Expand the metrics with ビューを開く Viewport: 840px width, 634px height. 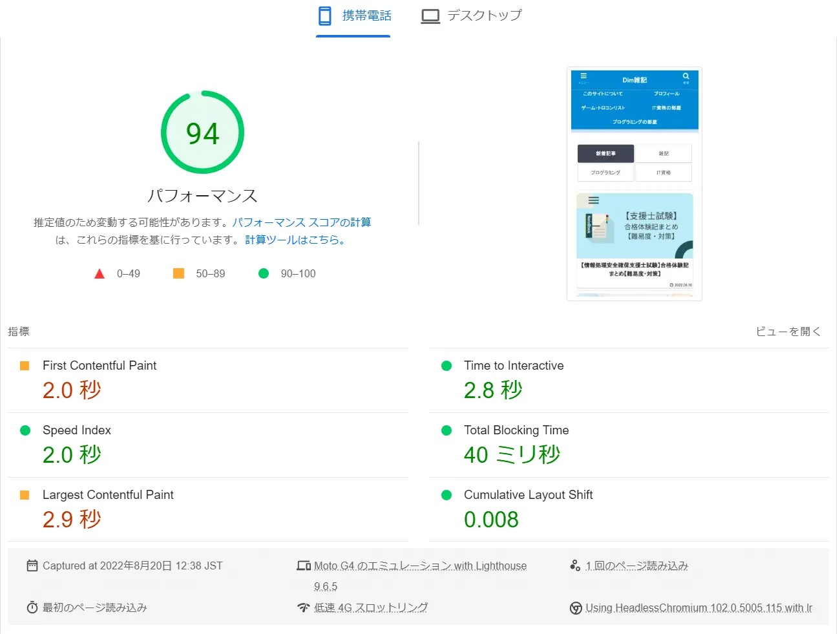[x=788, y=332]
